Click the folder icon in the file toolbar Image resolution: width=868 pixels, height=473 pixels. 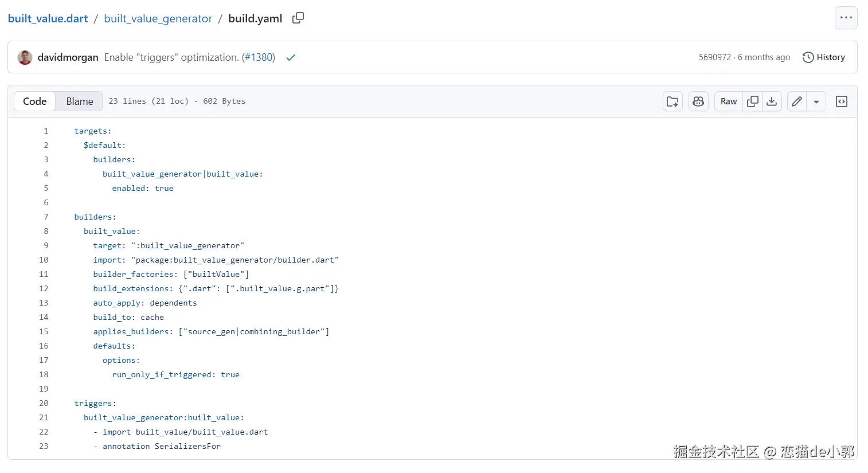click(x=672, y=101)
